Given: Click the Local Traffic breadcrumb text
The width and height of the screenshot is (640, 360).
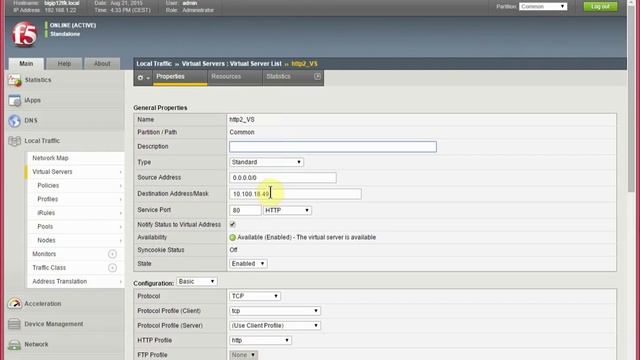Looking at the screenshot, I should pyautogui.click(x=154, y=64).
